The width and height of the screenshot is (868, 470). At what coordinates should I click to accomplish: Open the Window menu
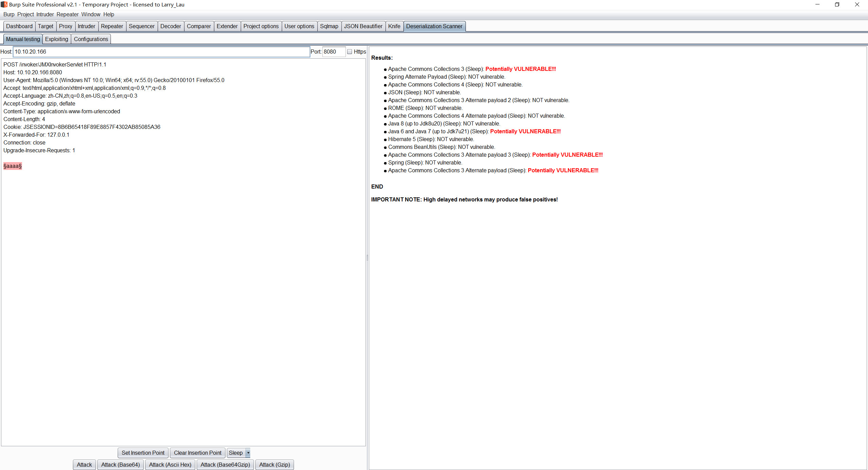(91, 14)
